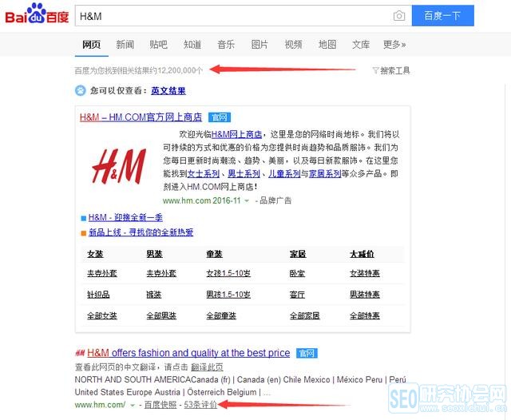511x420 pixels.
Task: Click the 英文结果 link
Action: tap(168, 90)
